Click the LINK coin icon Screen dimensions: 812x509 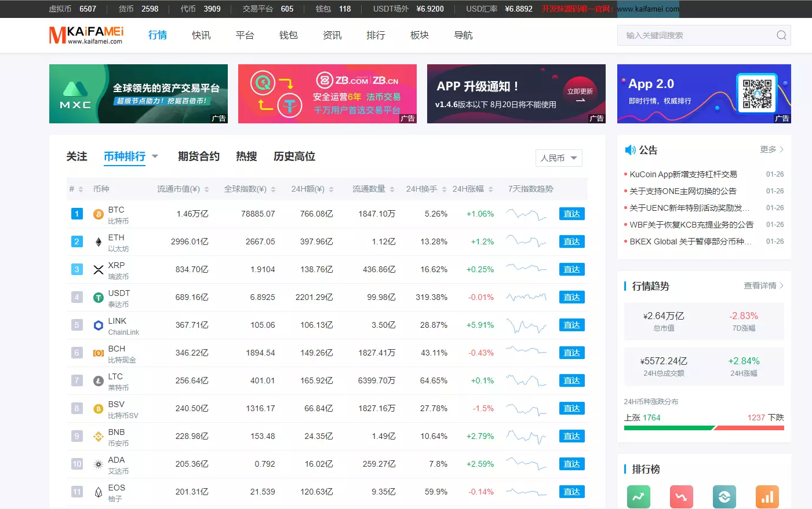click(99, 325)
